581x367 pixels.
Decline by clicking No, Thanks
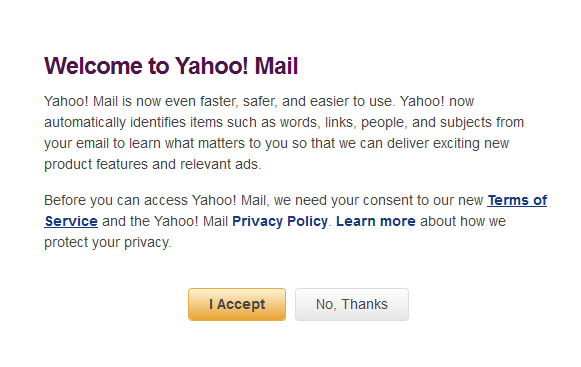tap(352, 304)
